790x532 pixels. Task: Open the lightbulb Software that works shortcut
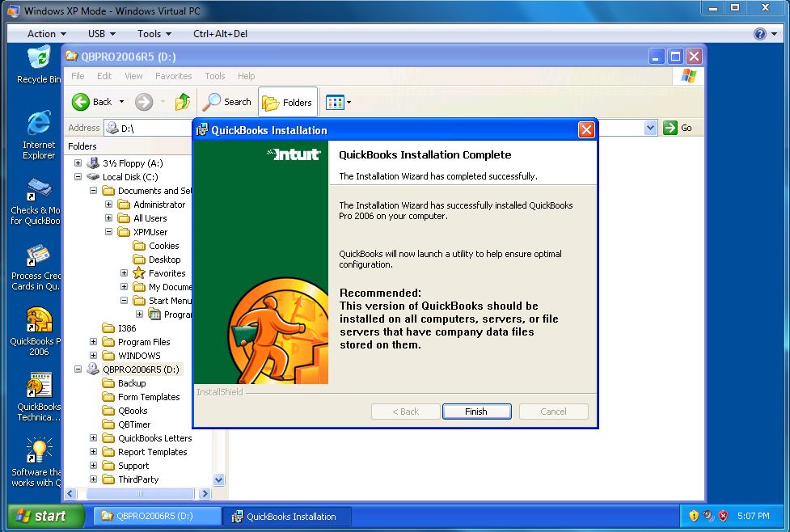(36, 462)
